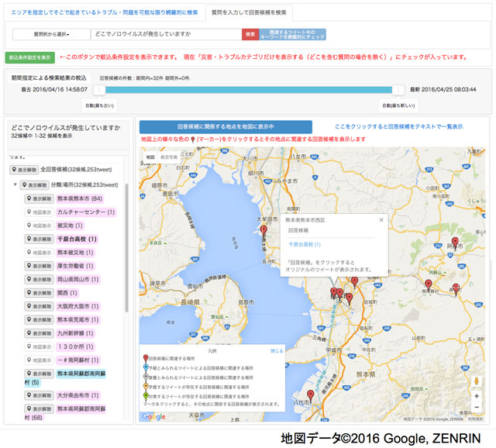Zoom in the map with the plus button
496x448 pixels.
[476, 396]
